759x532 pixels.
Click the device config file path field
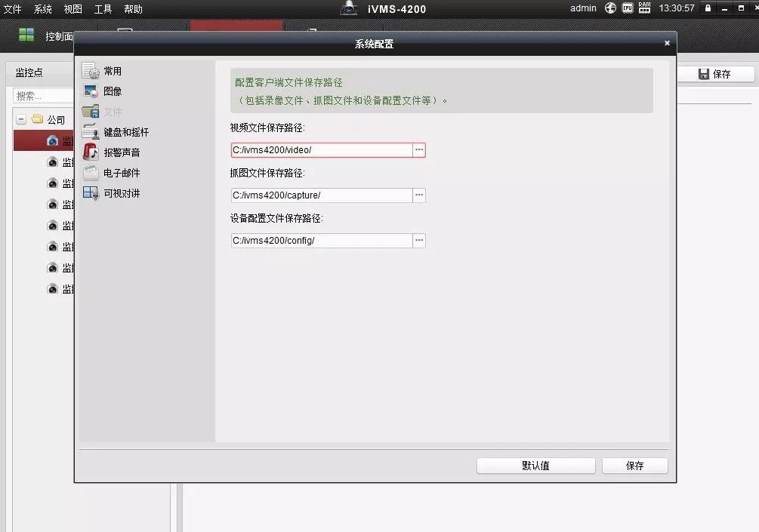[322, 241]
